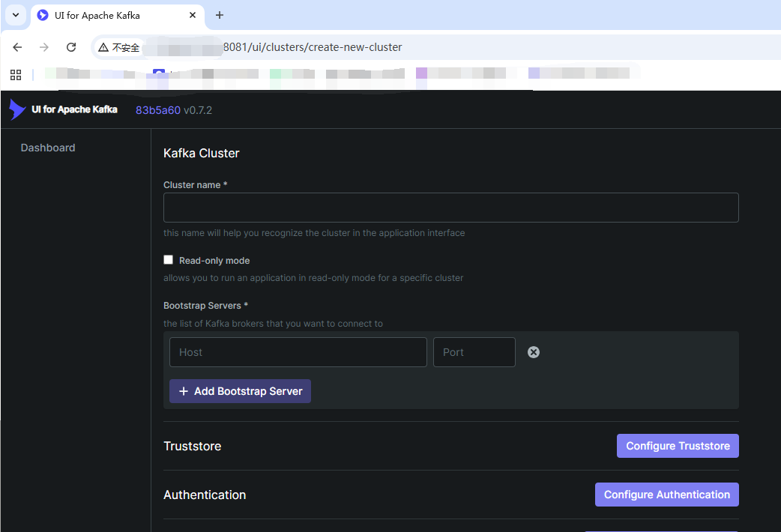Click the v0.7.2 version text
Viewport: 781px width, 532px height.
(198, 110)
